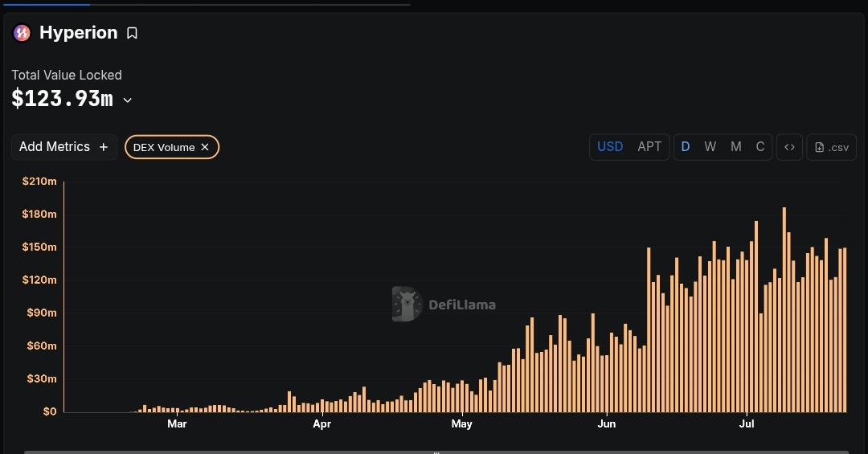Switch denomination to APT
Image resolution: width=868 pixels, height=454 pixels.
[x=649, y=147]
